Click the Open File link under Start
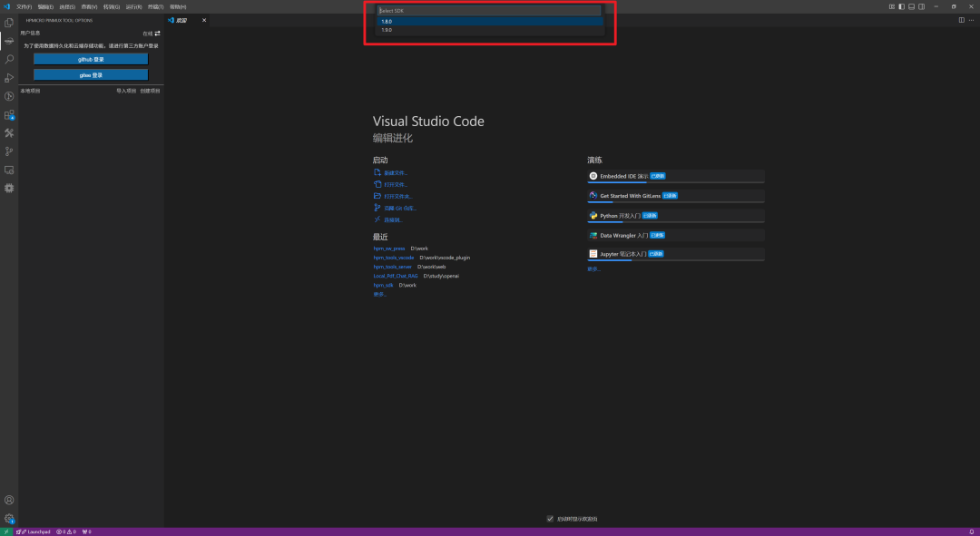Viewport: 980px width, 536px height. [x=390, y=184]
